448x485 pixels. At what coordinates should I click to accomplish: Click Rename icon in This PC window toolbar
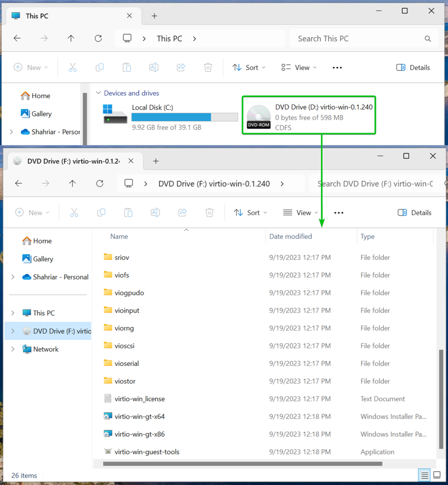tap(154, 67)
